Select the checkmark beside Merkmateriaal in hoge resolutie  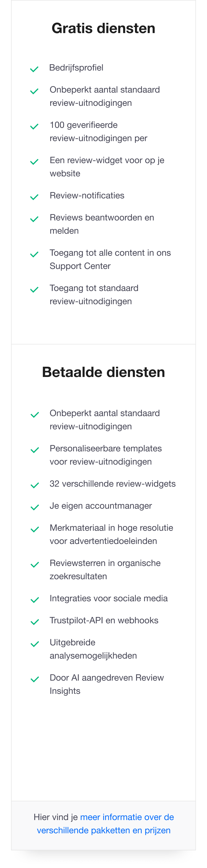tap(34, 529)
